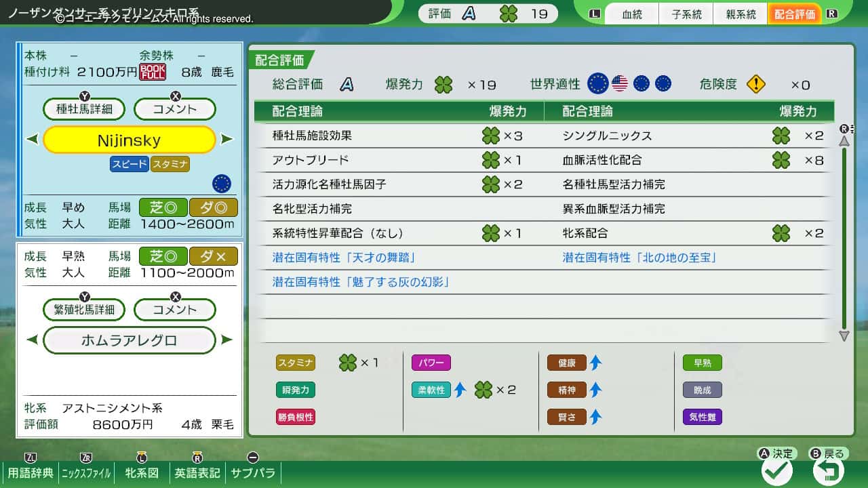Click the yellow danger warning icon
This screenshot has height=488, width=868.
[x=756, y=84]
